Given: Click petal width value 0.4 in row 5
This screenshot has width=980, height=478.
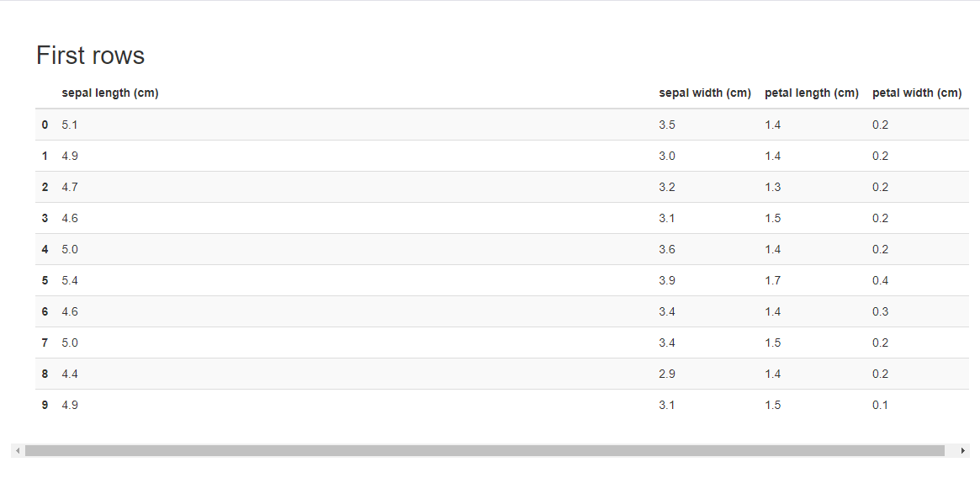Looking at the screenshot, I should pyautogui.click(x=880, y=280).
